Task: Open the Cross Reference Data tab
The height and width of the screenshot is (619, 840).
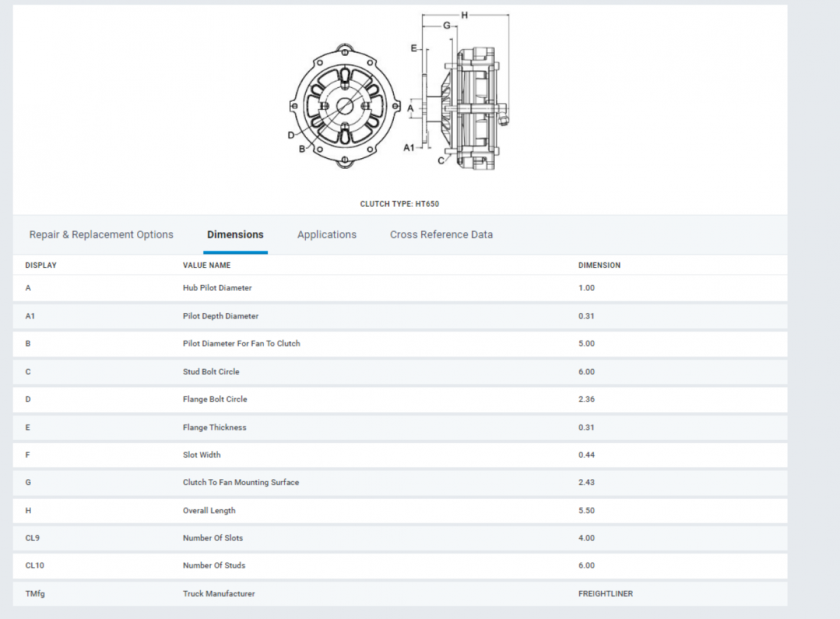Action: (x=441, y=234)
